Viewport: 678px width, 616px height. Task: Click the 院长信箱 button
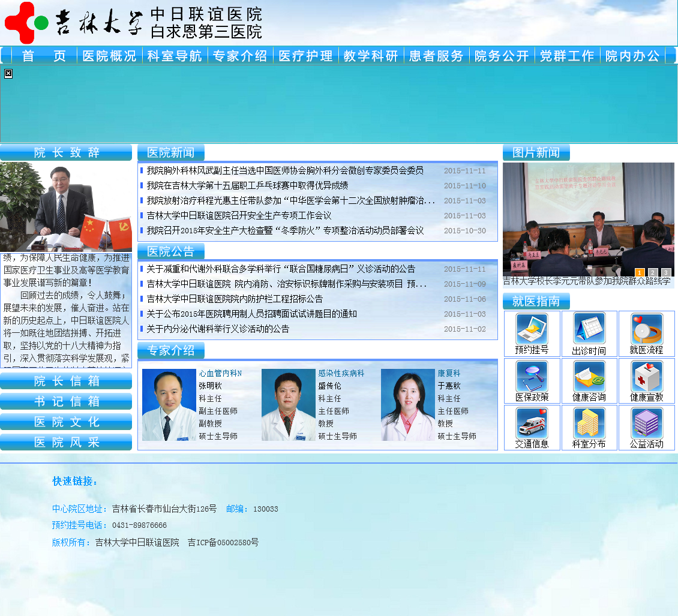66,381
